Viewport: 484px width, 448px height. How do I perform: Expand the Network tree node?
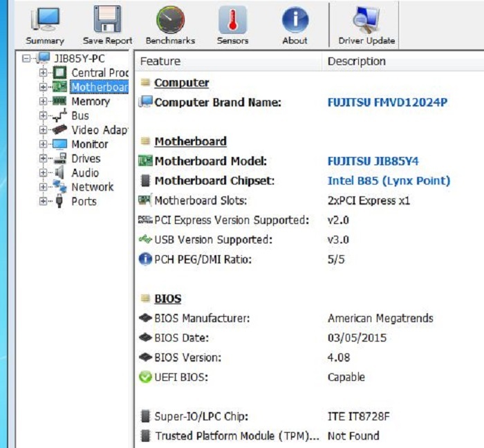coord(43,187)
